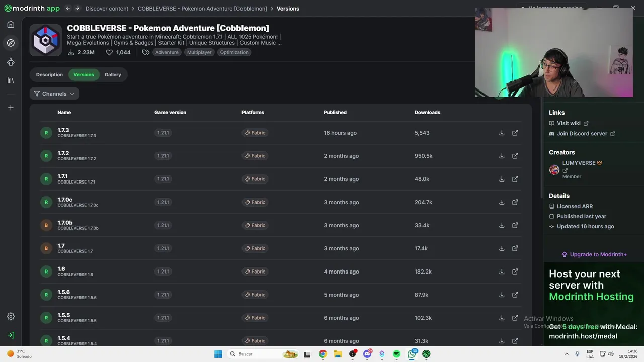This screenshot has width=644, height=362.
Task: Open Spotify from taskbar
Action: click(x=396, y=354)
